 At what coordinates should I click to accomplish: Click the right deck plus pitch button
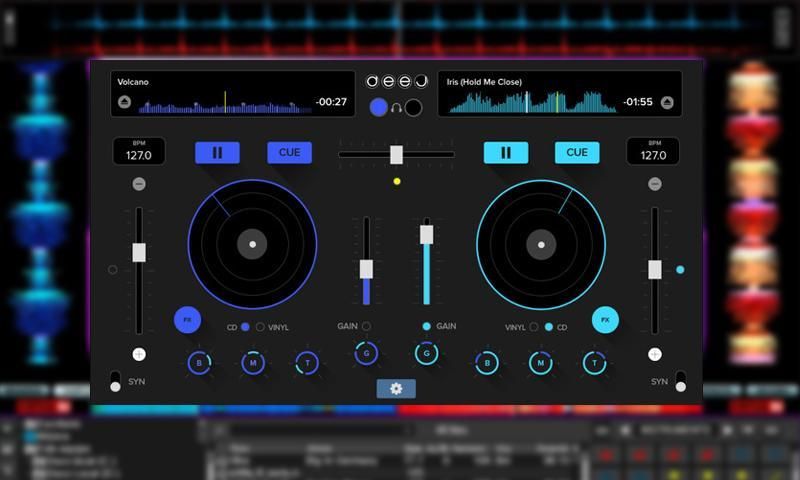(x=654, y=354)
